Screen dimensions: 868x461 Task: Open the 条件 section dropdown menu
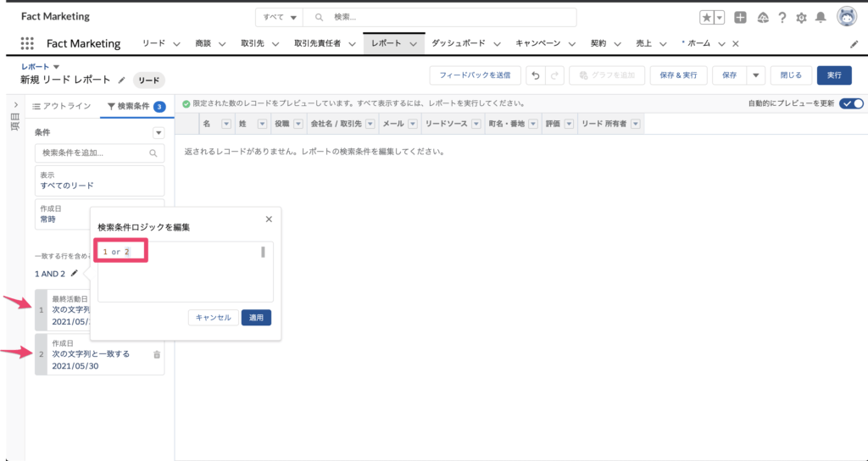[159, 133]
